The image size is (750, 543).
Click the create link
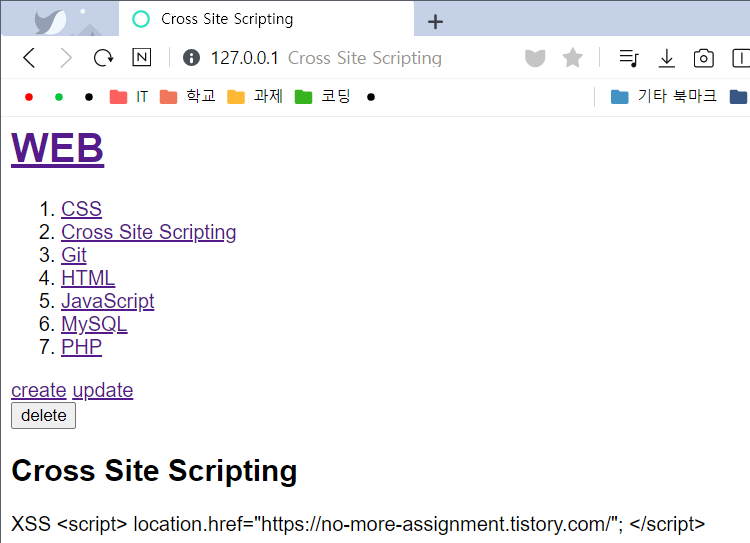click(x=39, y=390)
